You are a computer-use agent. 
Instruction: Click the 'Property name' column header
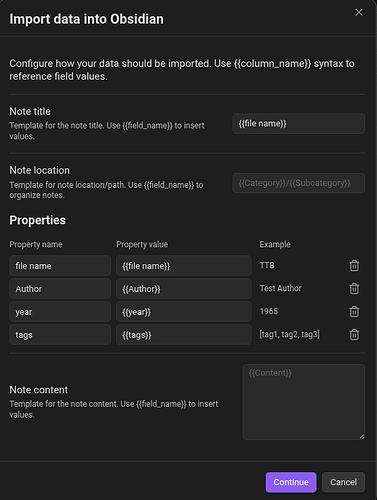pos(36,244)
